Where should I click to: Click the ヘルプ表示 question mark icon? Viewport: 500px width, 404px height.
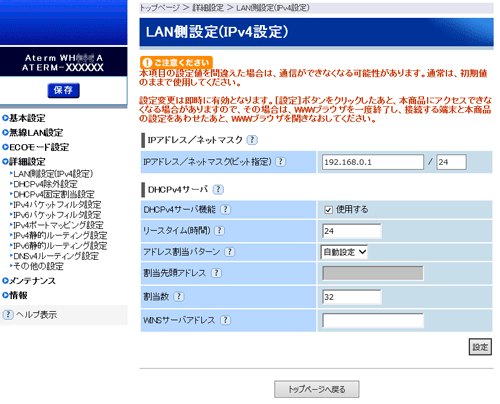[x=8, y=314]
